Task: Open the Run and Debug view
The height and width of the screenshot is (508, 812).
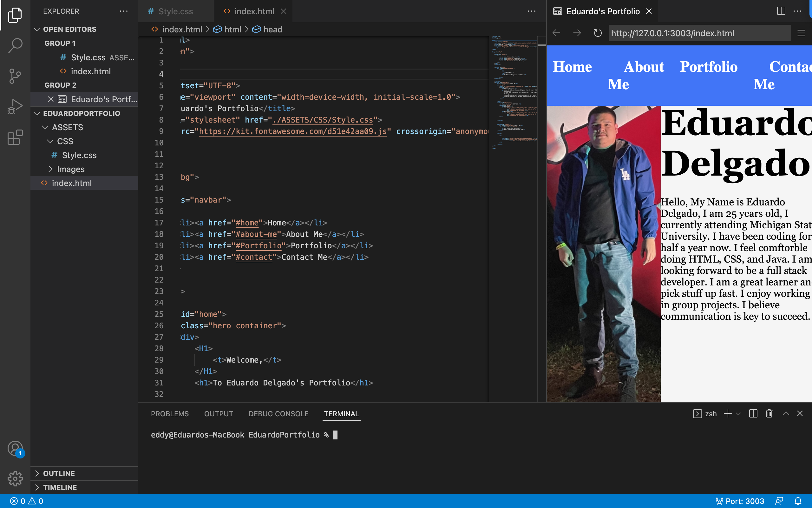Action: [x=15, y=106]
